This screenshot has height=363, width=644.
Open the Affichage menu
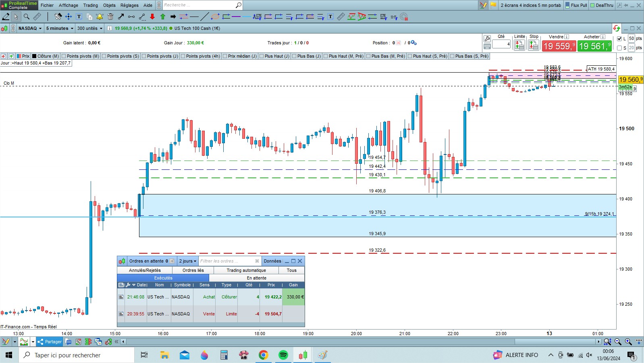(69, 5)
